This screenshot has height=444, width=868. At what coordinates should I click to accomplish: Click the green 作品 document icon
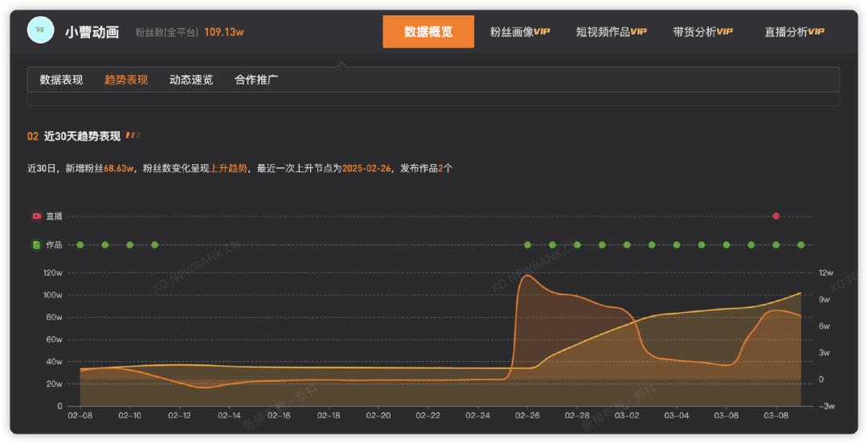36,245
